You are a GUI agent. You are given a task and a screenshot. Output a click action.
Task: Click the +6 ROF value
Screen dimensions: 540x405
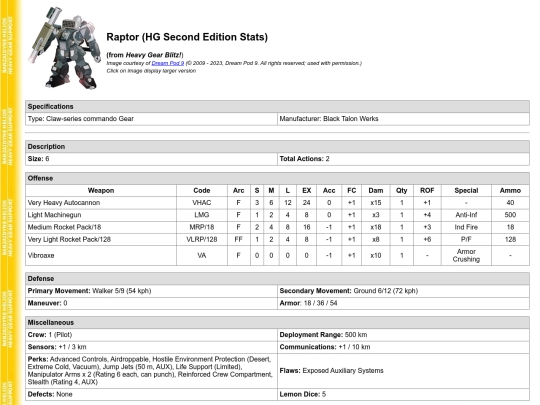coord(427,239)
